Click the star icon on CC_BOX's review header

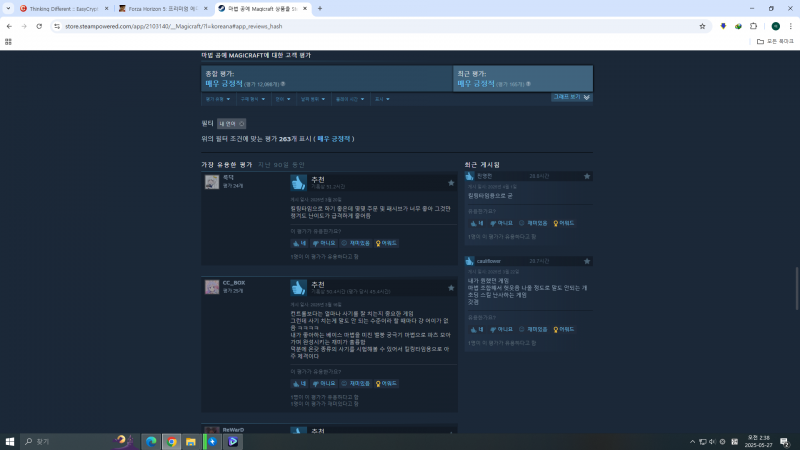click(x=451, y=288)
